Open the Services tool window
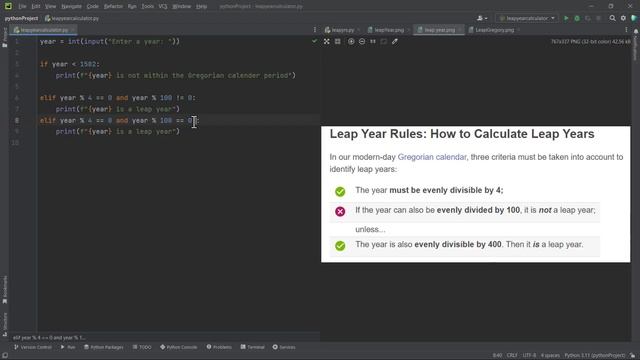640x360 pixels. pyautogui.click(x=284, y=347)
